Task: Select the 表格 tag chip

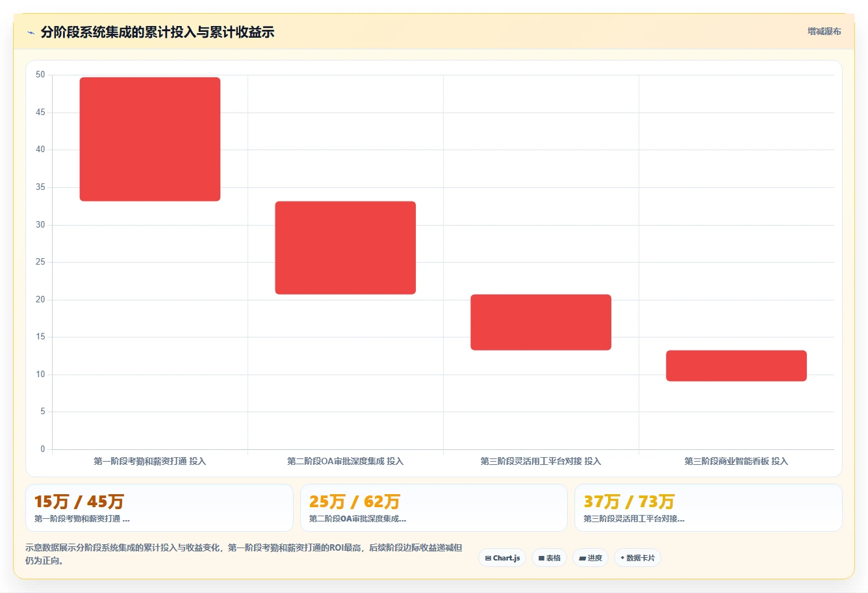Action: (x=549, y=558)
